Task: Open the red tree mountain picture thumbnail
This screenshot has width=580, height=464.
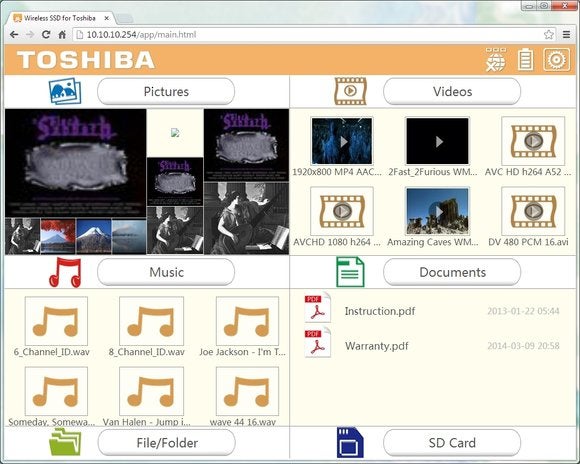Action: (58, 236)
